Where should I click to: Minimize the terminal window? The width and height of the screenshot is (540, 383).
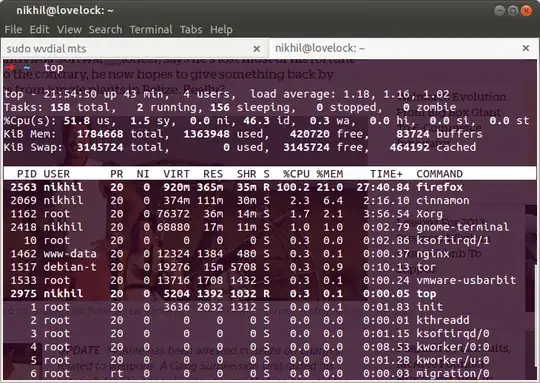(499, 11)
